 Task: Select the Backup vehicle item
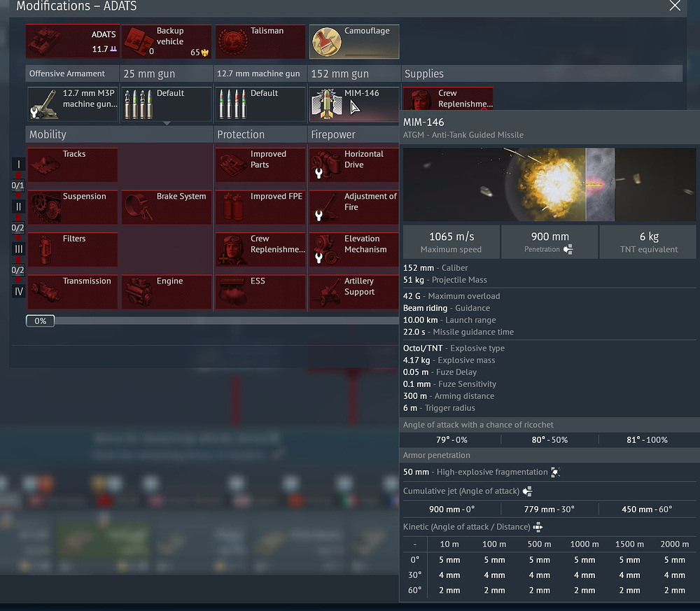[167, 42]
